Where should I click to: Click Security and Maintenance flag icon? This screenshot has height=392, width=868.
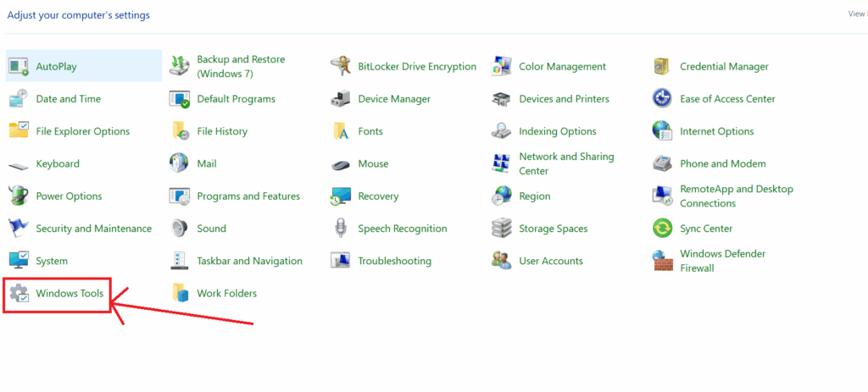click(19, 229)
